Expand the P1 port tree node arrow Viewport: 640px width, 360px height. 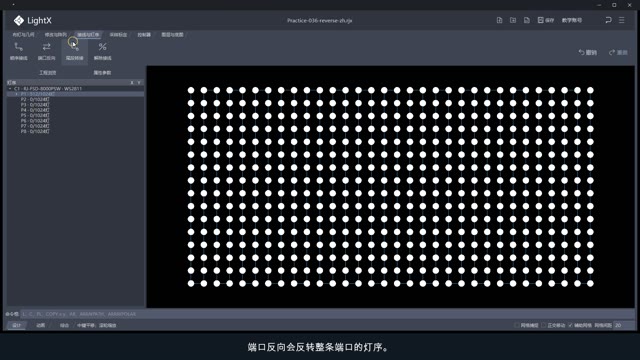click(16, 94)
